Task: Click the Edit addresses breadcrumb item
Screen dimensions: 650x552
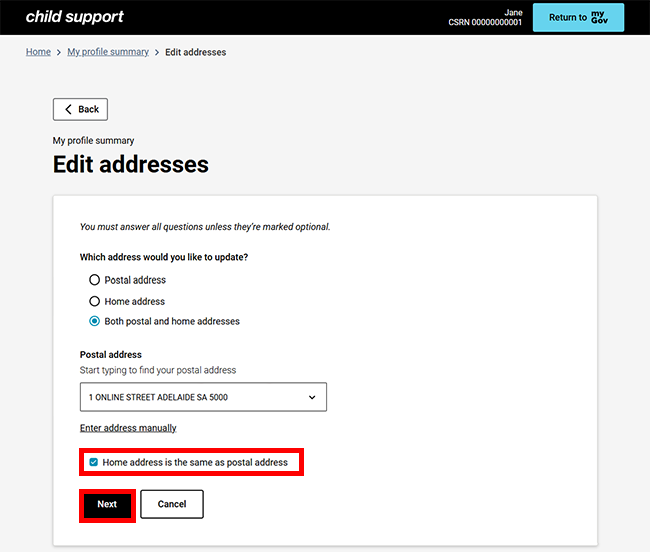Action: point(195,52)
